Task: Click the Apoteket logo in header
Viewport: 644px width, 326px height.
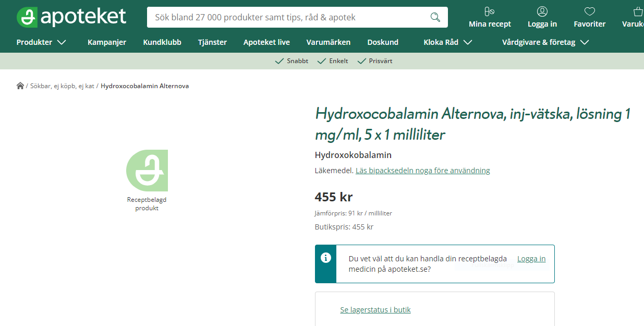Action: coord(71,17)
